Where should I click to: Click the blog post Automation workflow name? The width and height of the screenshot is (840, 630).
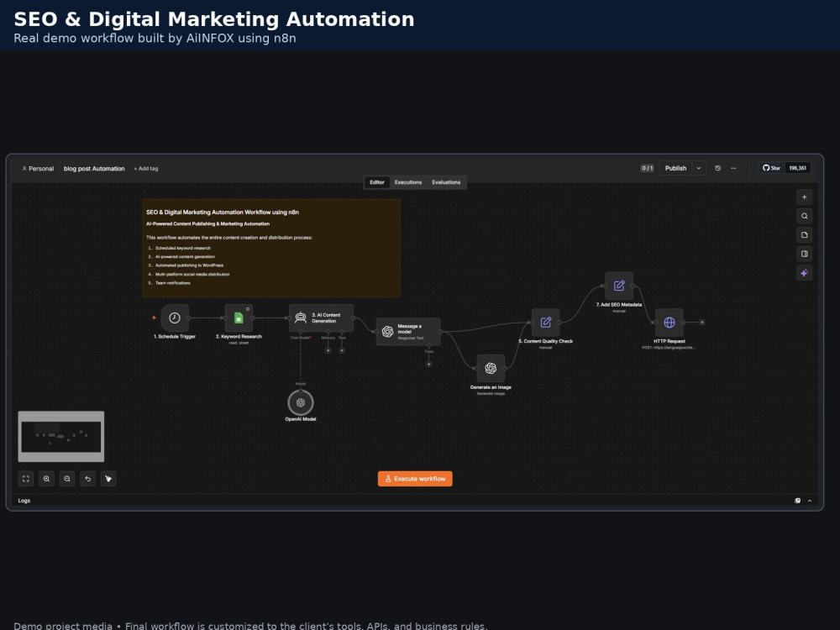click(94, 168)
